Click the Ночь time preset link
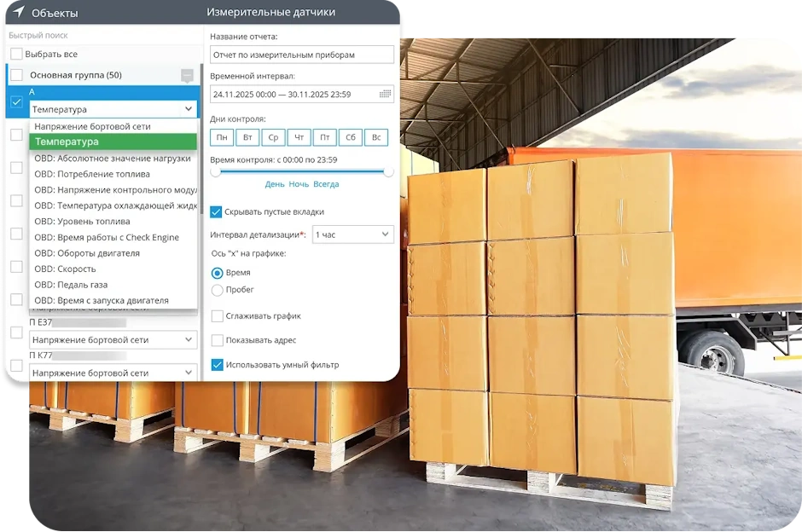The image size is (802, 532). (x=299, y=184)
